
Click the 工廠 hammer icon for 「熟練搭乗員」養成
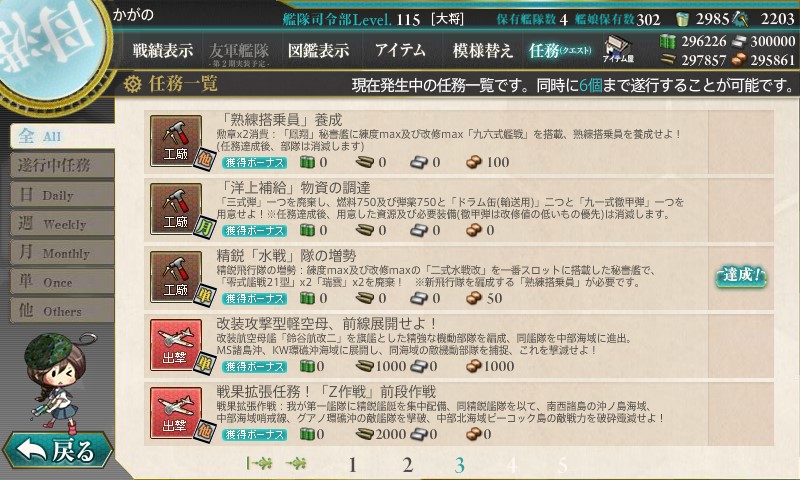[x=176, y=141]
